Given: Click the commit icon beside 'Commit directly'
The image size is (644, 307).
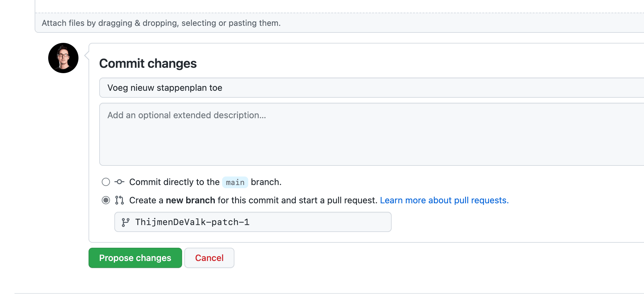Looking at the screenshot, I should (x=119, y=182).
